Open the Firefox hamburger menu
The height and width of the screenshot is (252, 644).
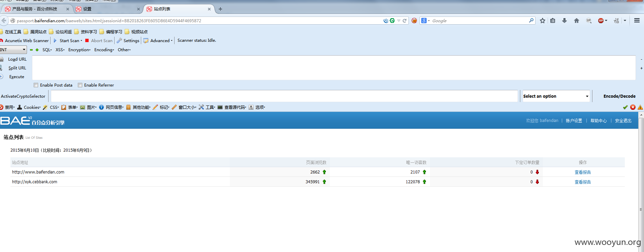(x=637, y=21)
